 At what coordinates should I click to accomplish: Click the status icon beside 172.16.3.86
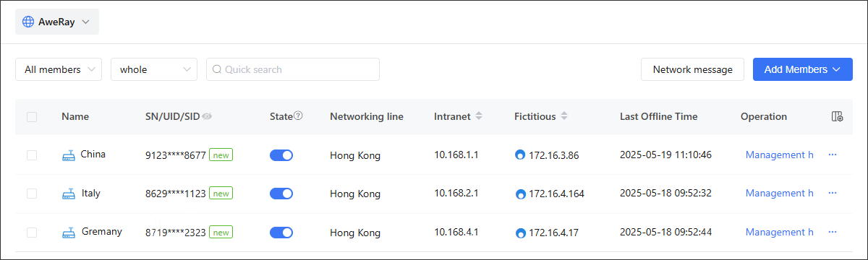click(520, 155)
